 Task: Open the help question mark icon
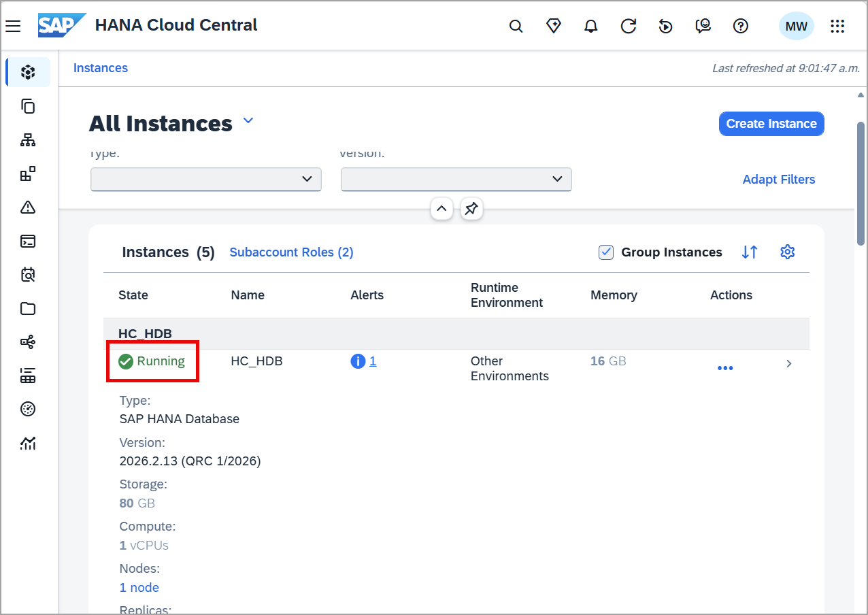[741, 26]
